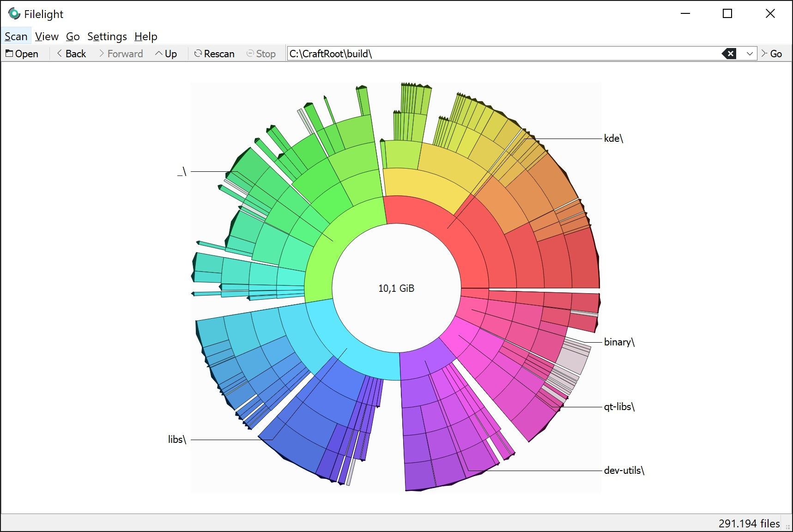Select the qt-libs\ segment label
Screen dimensions: 793x532
pyautogui.click(x=619, y=407)
